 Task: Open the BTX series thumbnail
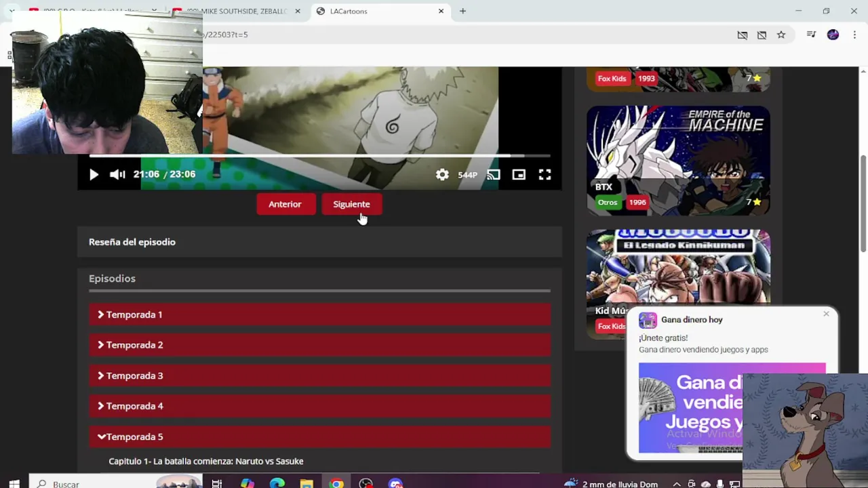coord(678,160)
